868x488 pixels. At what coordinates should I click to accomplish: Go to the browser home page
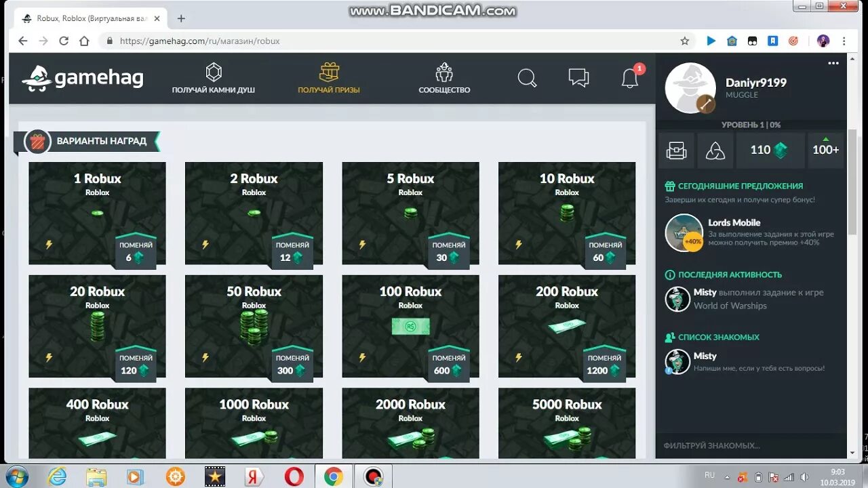pyautogui.click(x=84, y=41)
